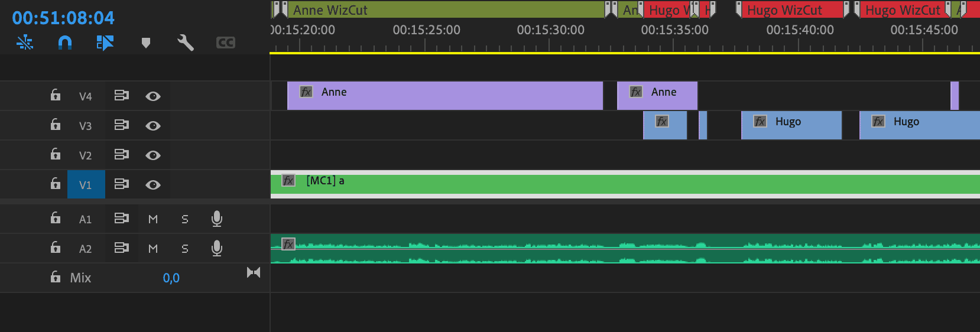Viewport: 980px width, 332px height.
Task: Click fx badge on first Hugo clip
Action: pyautogui.click(x=760, y=121)
